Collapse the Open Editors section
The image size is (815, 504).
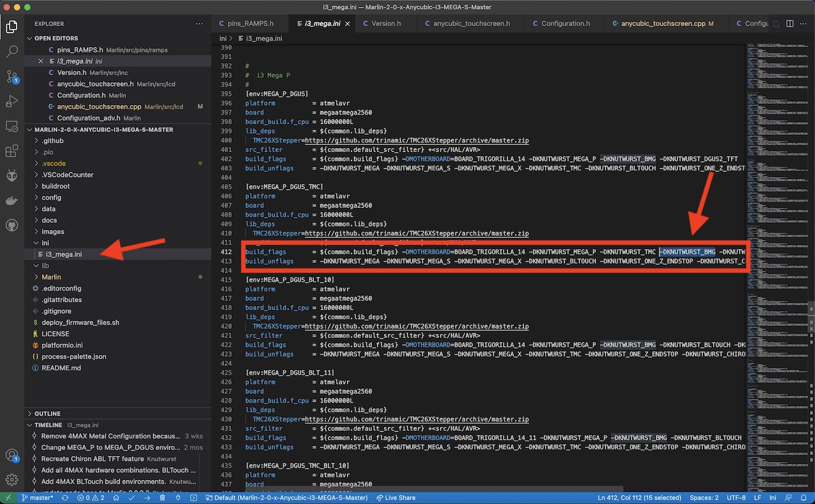[118, 38]
